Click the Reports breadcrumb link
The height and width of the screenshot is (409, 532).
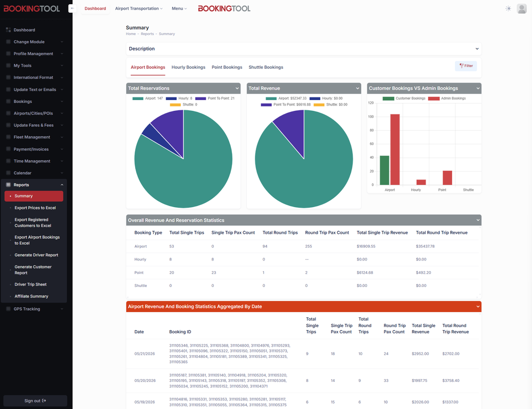147,34
